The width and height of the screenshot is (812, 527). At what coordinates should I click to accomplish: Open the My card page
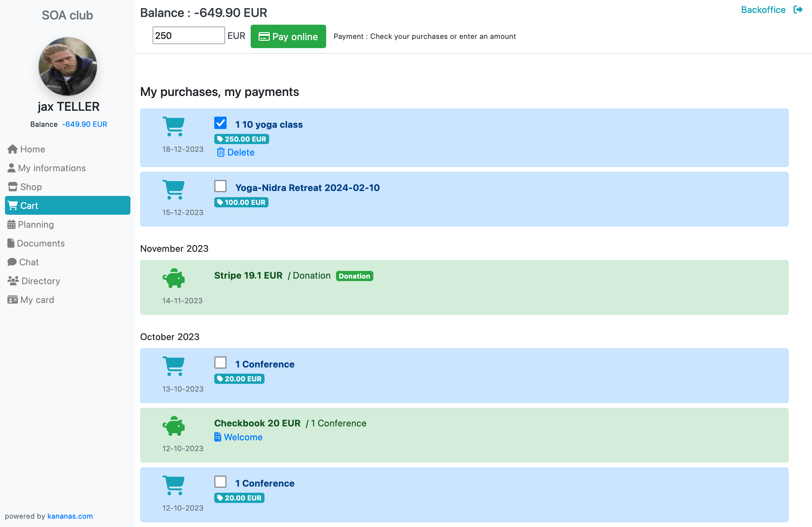pyautogui.click(x=68, y=300)
